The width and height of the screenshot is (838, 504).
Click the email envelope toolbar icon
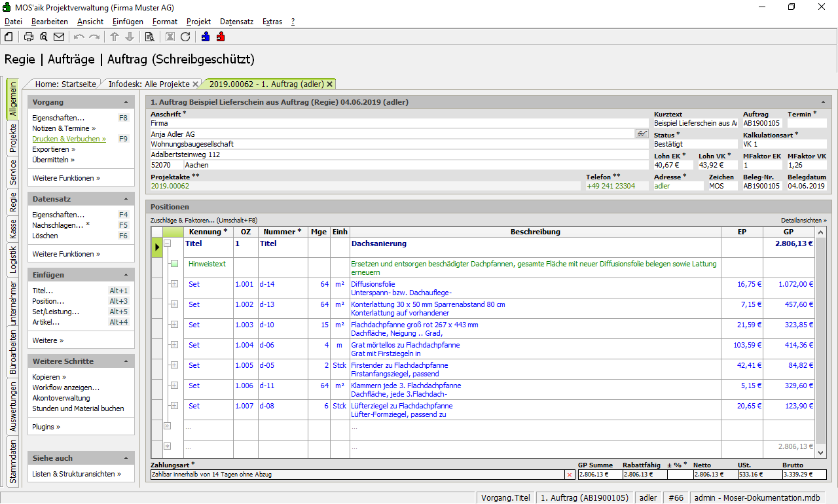click(59, 37)
